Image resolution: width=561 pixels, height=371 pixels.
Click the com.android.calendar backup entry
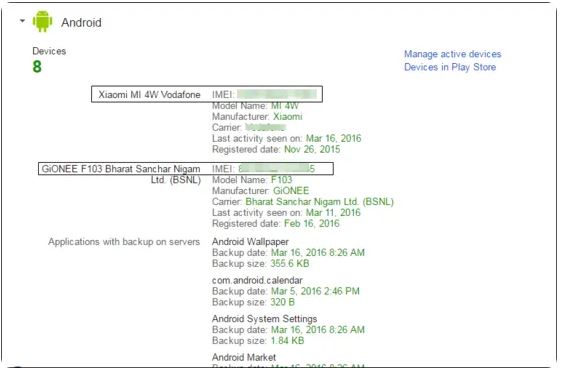pyautogui.click(x=257, y=280)
